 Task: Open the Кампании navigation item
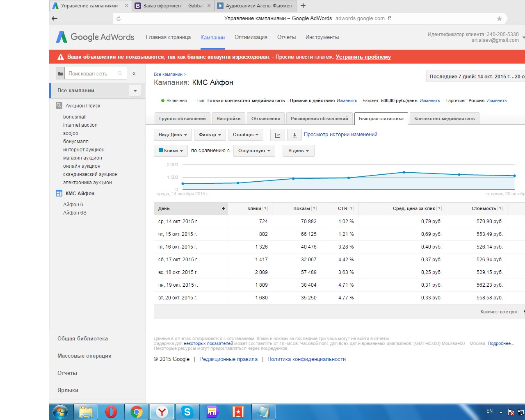pos(212,37)
